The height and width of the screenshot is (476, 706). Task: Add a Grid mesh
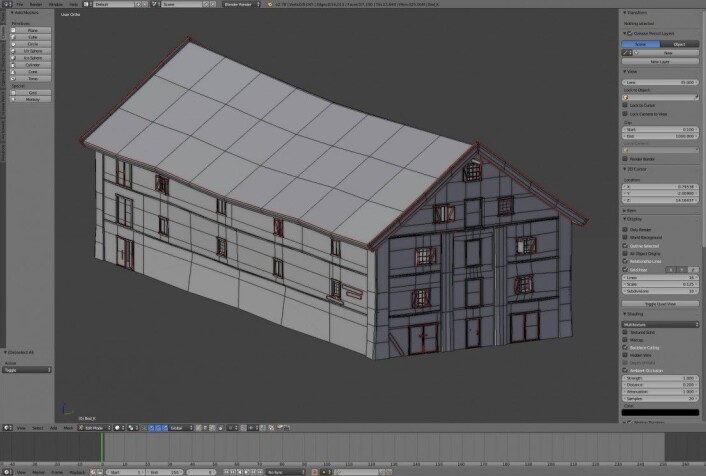coord(31,92)
